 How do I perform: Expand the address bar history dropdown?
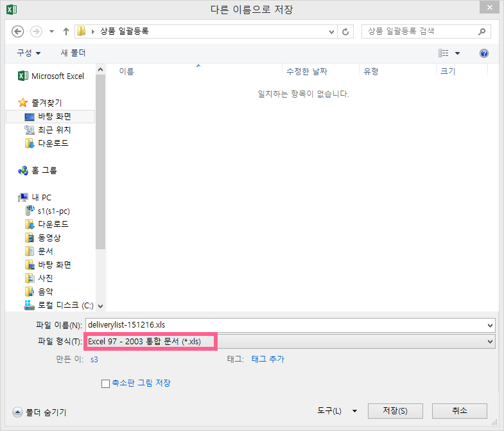coord(331,32)
